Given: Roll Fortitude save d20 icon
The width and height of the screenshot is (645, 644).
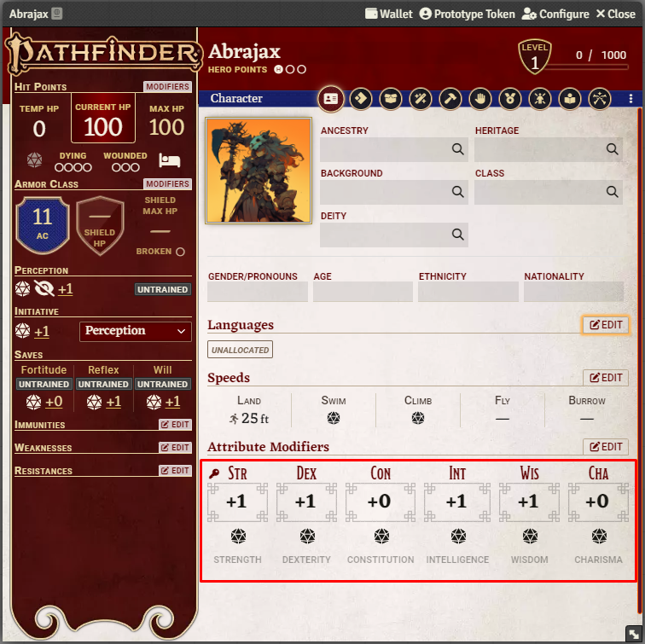Looking at the screenshot, I should coord(34,402).
